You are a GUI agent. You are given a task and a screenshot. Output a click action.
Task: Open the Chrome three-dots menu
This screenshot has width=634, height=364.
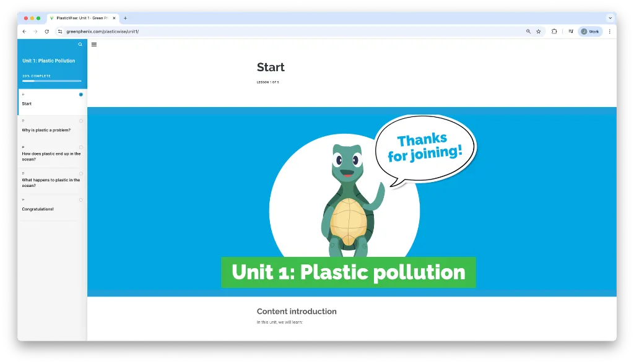click(x=609, y=32)
